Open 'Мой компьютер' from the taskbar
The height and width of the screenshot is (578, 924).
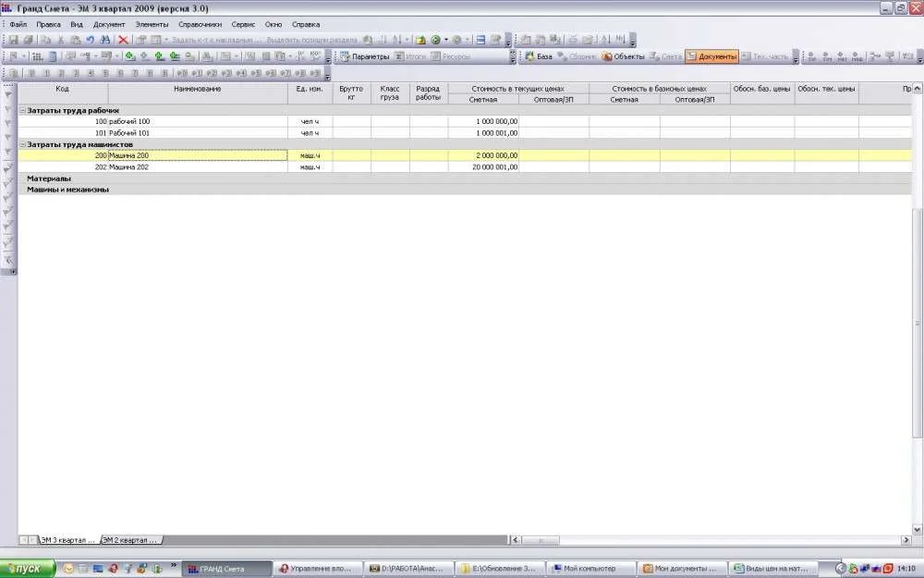click(591, 569)
